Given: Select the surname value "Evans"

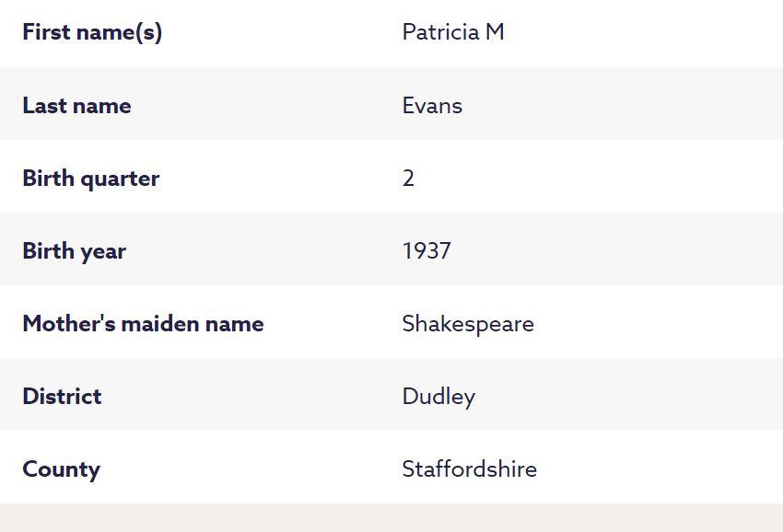Looking at the screenshot, I should (x=432, y=106).
